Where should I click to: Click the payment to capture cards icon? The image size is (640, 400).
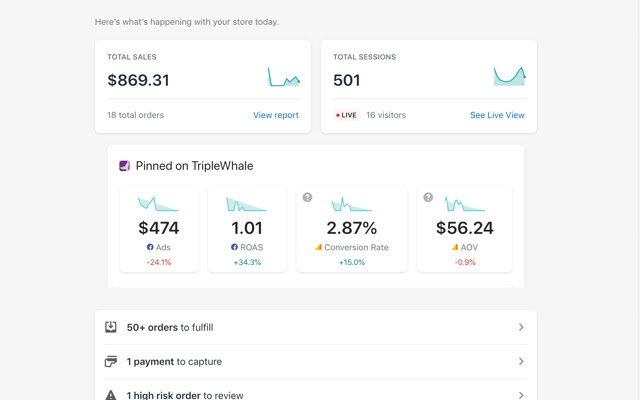[111, 361]
